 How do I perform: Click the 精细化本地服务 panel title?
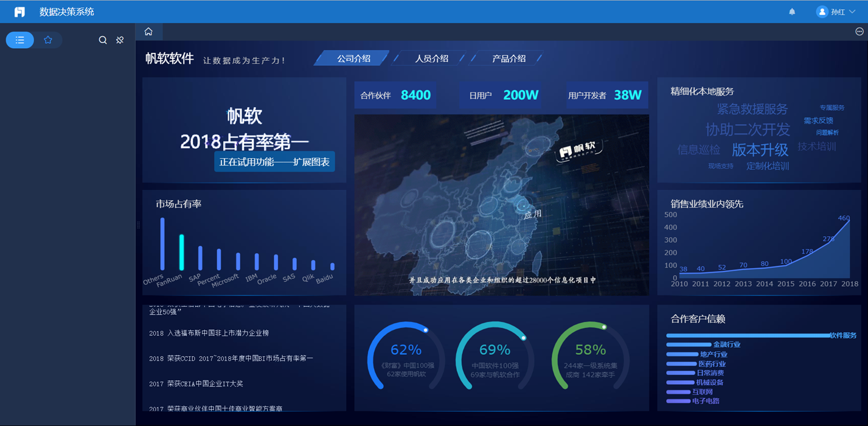pyautogui.click(x=702, y=91)
